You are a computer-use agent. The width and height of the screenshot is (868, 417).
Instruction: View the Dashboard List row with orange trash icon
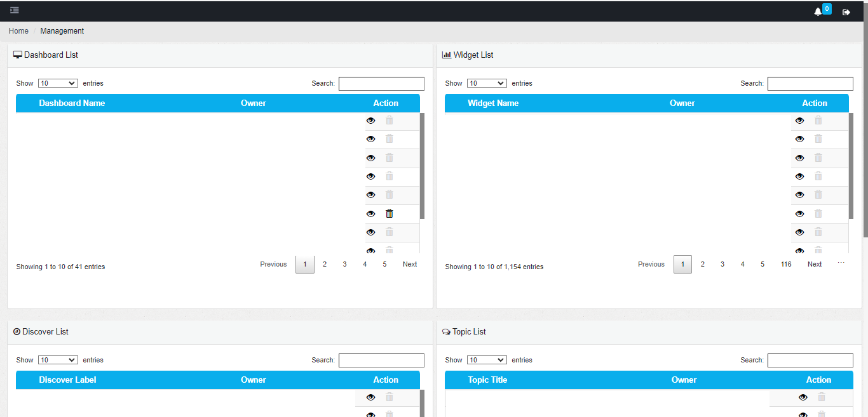coord(371,214)
